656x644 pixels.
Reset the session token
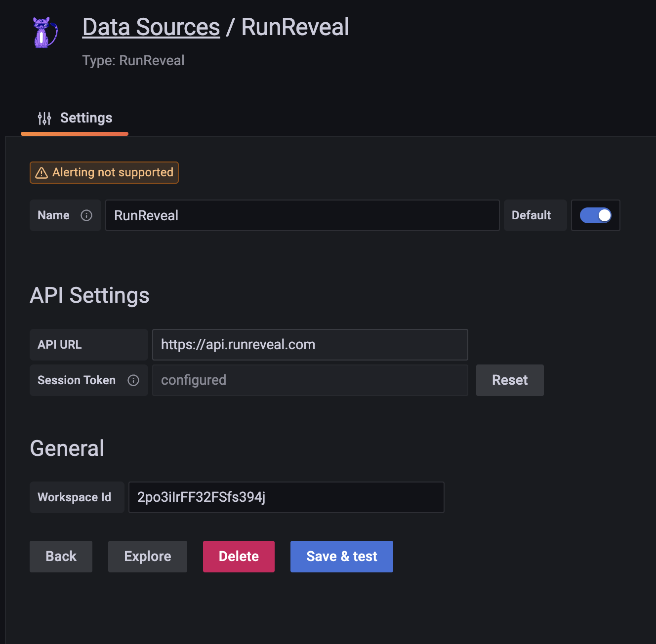pyautogui.click(x=510, y=380)
